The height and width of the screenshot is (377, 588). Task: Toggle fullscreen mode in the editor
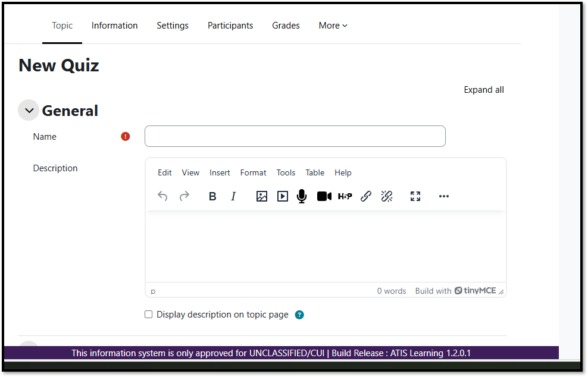pos(415,196)
